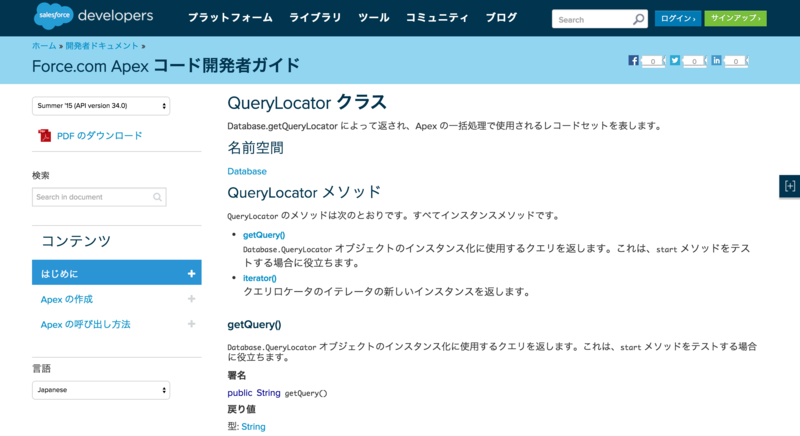Click the Facebook share count bubble
The width and height of the screenshot is (800, 436).
tap(653, 61)
